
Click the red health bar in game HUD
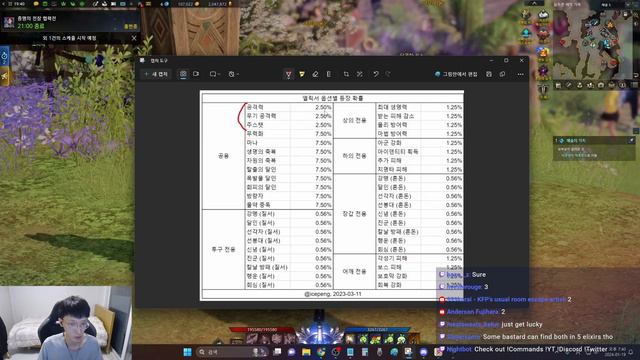pyautogui.click(x=262, y=329)
